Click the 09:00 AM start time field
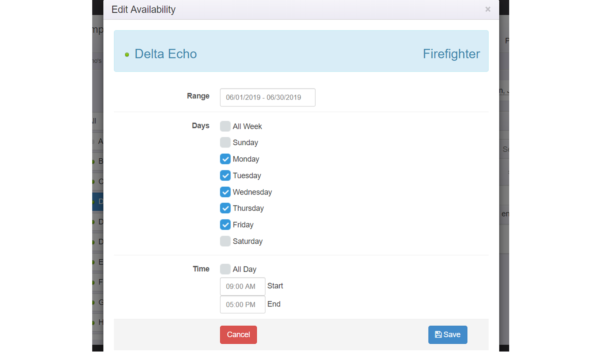The width and height of the screenshot is (600, 364). tap(242, 286)
